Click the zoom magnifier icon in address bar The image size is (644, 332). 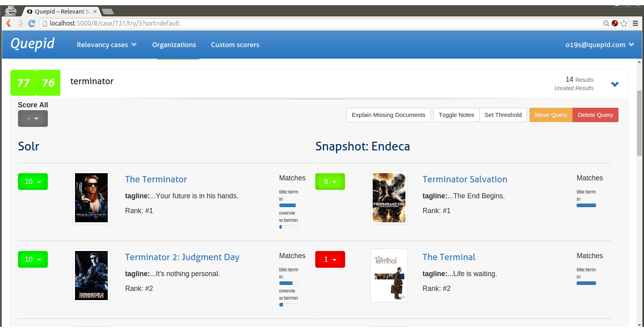click(x=606, y=23)
